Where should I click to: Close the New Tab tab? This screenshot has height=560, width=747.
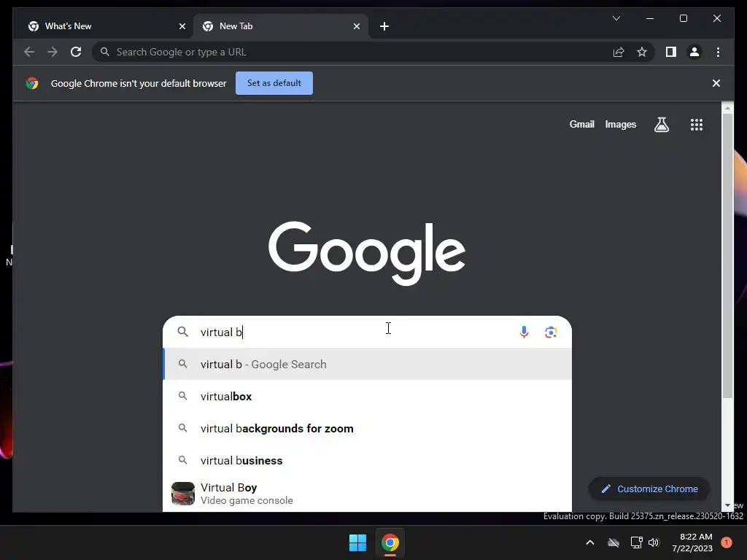tap(356, 26)
